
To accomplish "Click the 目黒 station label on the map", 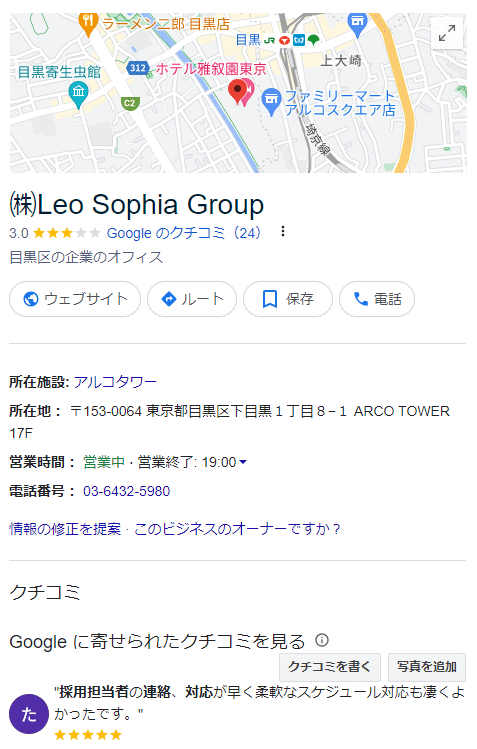I will pos(249,40).
